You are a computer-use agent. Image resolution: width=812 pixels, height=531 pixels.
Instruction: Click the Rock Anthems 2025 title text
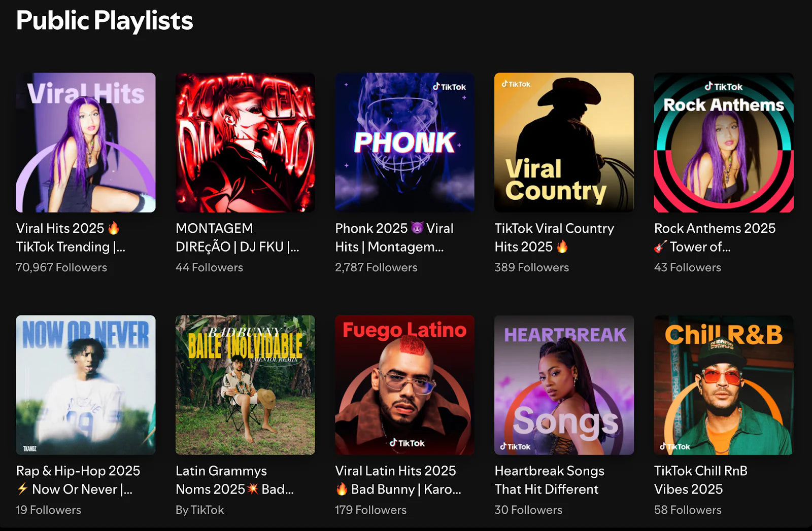click(x=714, y=237)
